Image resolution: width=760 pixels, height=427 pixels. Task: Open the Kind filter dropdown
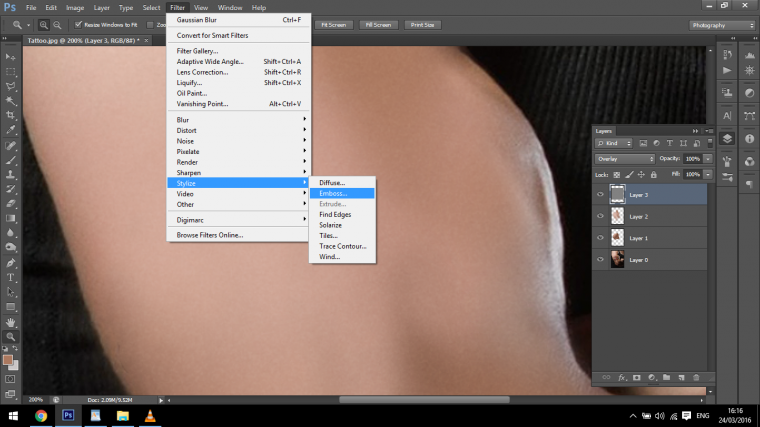pyautogui.click(x=614, y=143)
